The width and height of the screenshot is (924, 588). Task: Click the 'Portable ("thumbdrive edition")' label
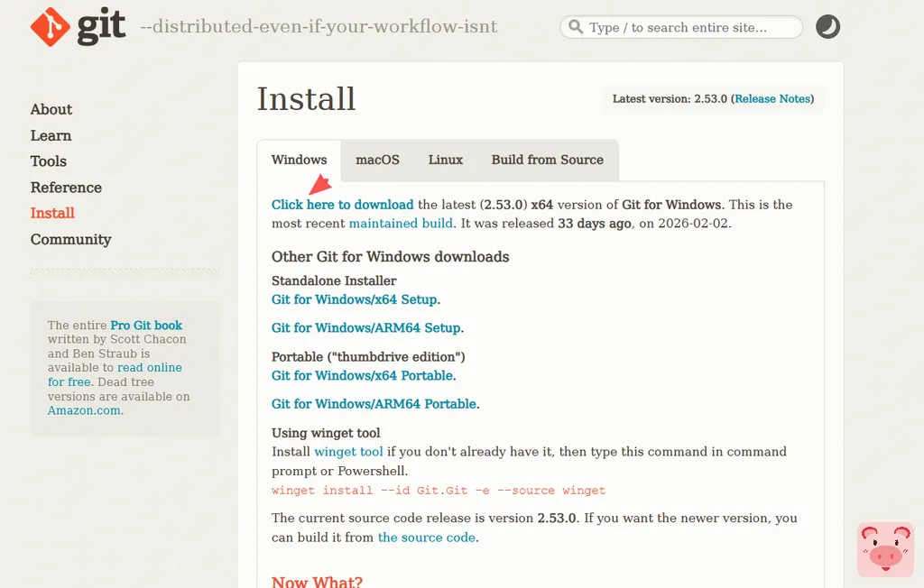pos(368,357)
